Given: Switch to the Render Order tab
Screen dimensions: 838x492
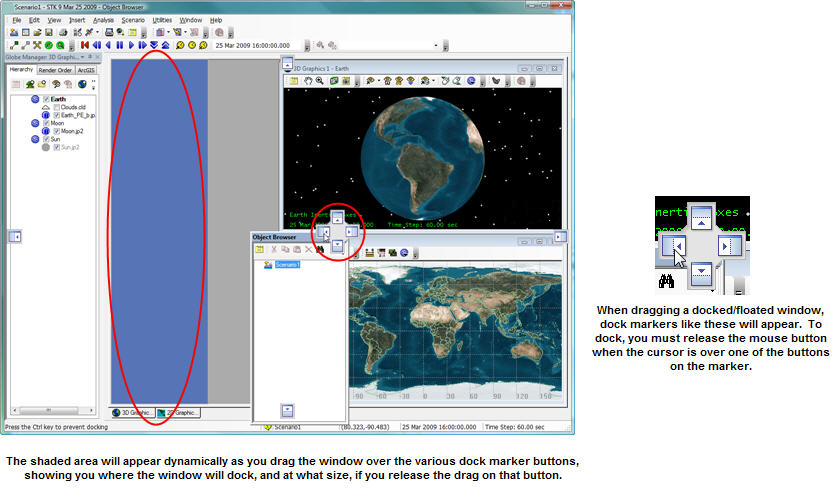Looking at the screenshot, I should pos(55,70).
